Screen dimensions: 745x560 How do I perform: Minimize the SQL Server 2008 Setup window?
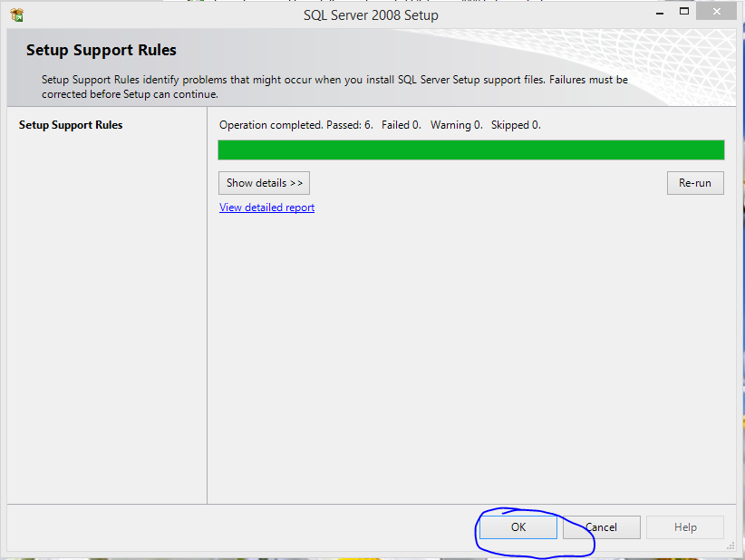coord(660,13)
